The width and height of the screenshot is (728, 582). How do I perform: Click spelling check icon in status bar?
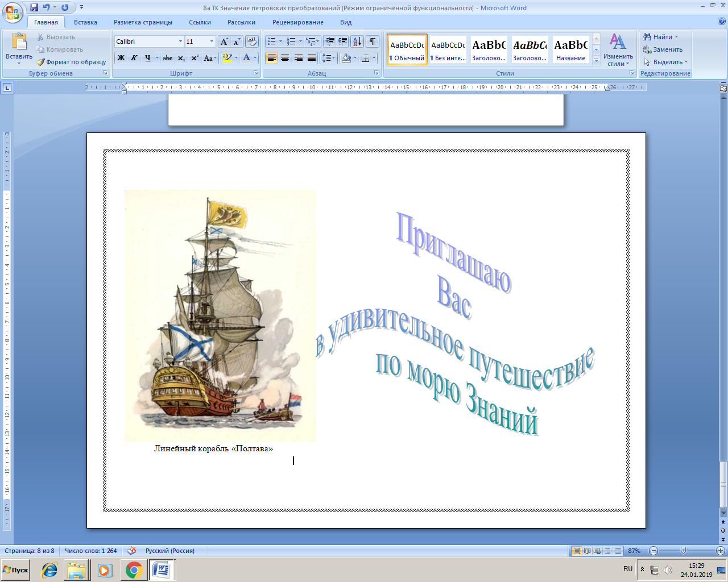pos(132,551)
